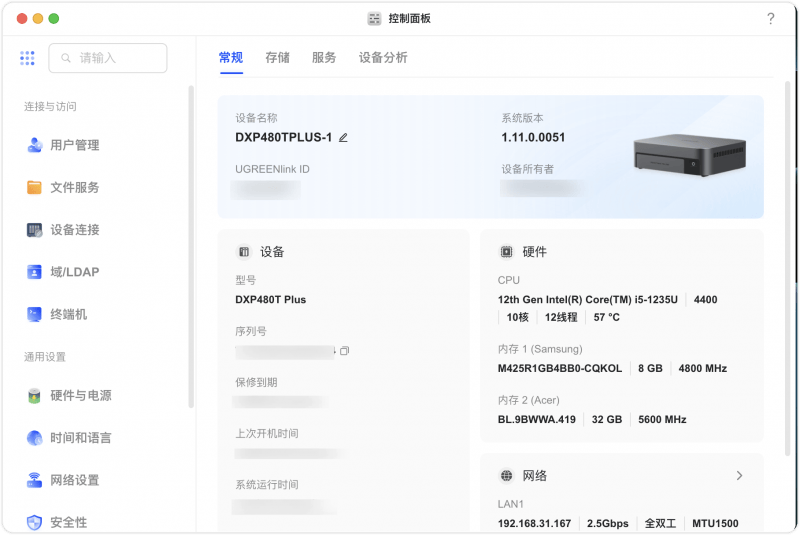The height and width of the screenshot is (535, 800).
Task: Switch to the 存储 tab
Action: point(278,58)
